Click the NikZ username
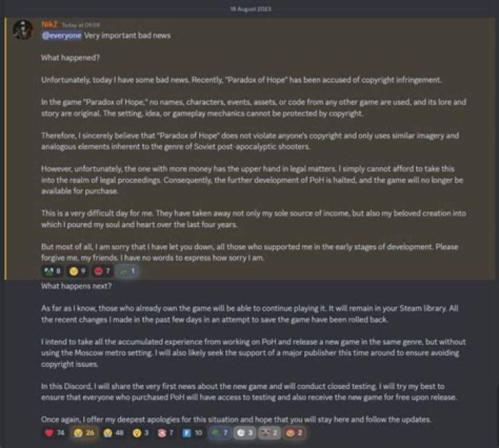This screenshot has height=448, width=499. (49, 24)
